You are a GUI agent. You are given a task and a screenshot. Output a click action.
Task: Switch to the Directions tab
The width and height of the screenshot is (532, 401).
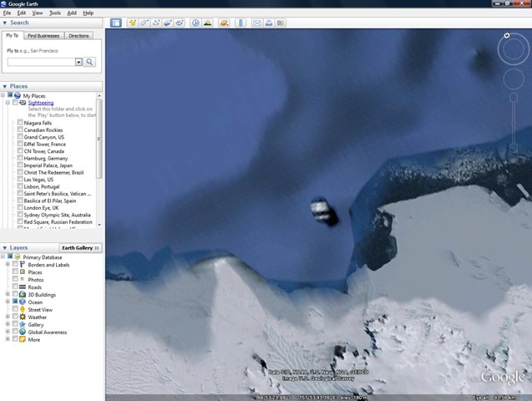click(79, 36)
